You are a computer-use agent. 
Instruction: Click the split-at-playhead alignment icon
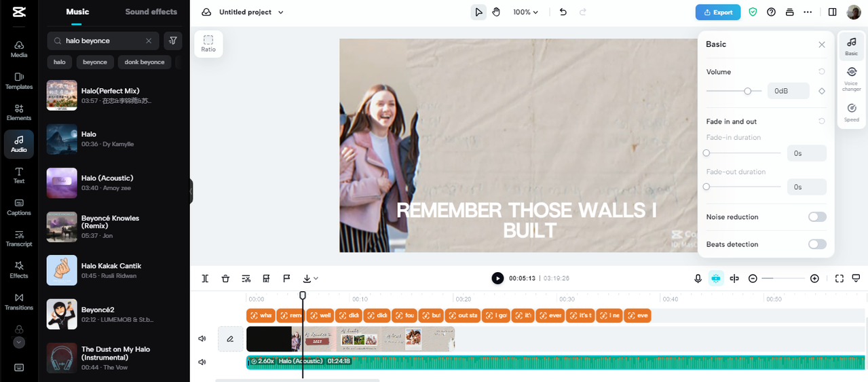click(x=734, y=278)
